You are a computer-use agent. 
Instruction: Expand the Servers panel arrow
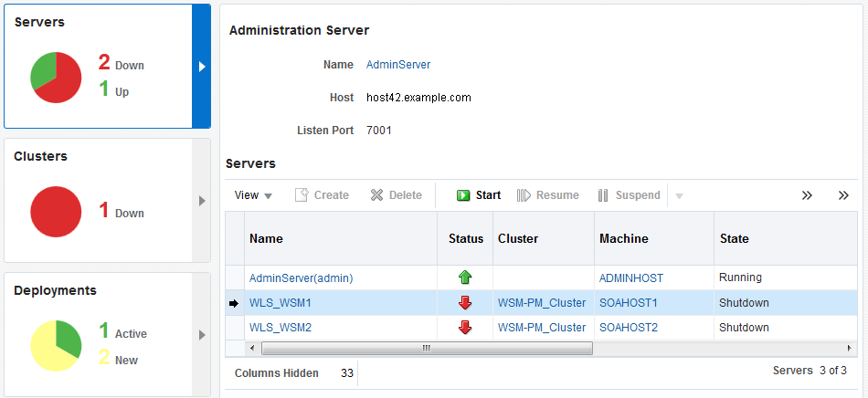[202, 67]
